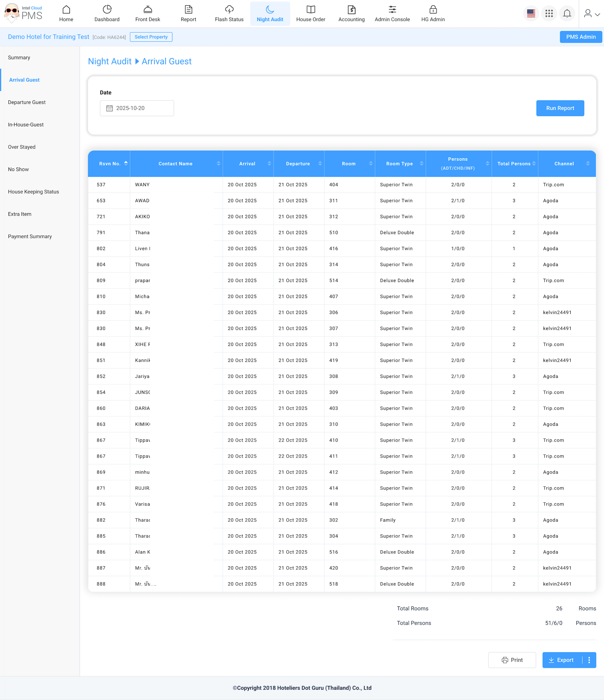Viewport: 604px width, 700px height.
Task: Go to Departure Guest in sidebar
Action: pyautogui.click(x=27, y=102)
